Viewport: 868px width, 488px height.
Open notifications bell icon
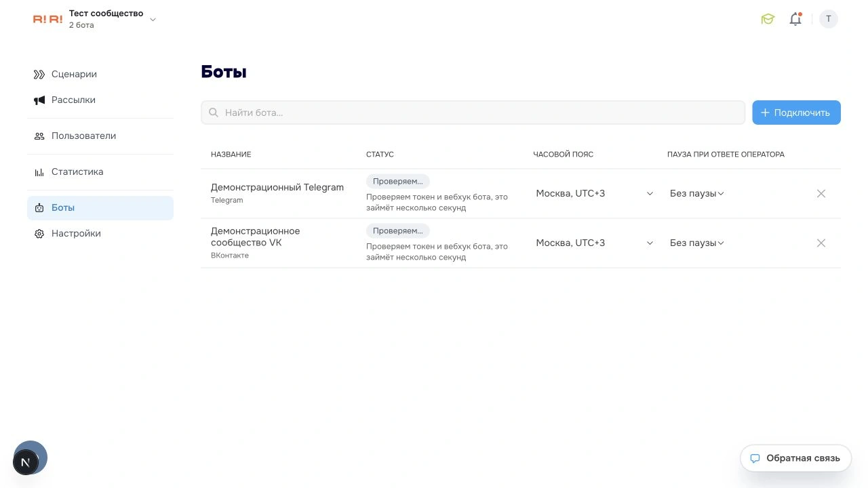[x=795, y=19]
